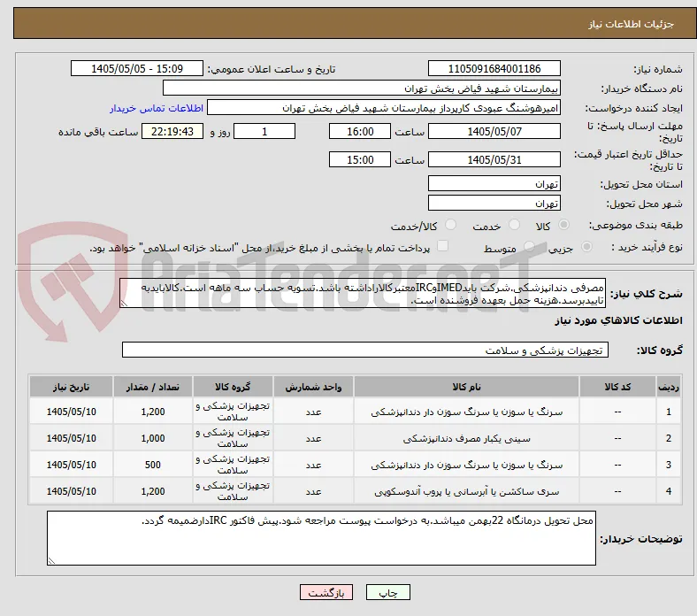
Task: Click the resize handle of توضیحات خریدار textarea
Action: (x=51, y=560)
